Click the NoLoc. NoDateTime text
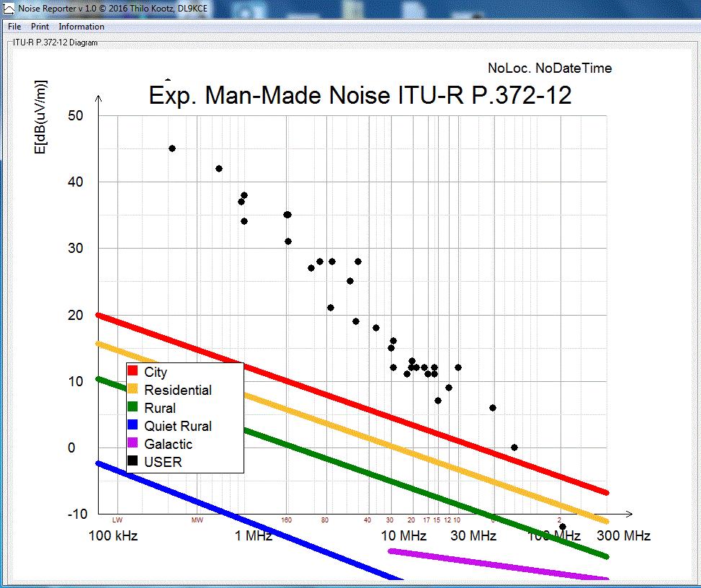 coord(550,68)
